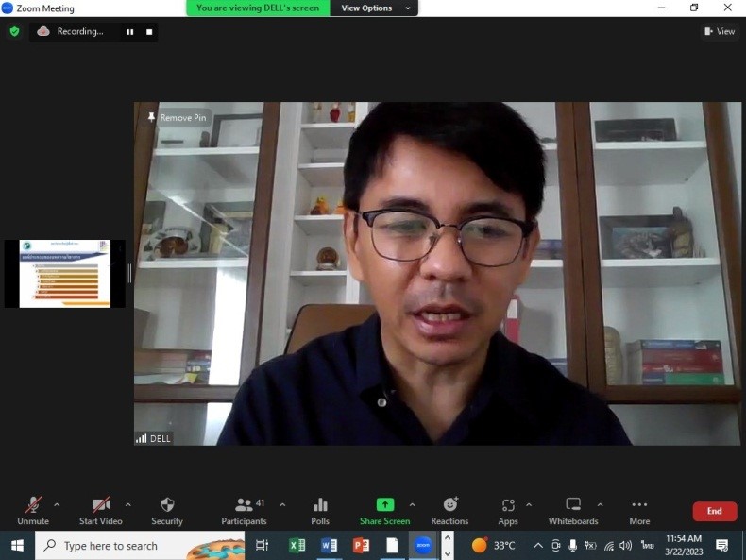Click Remove Pin on the video
746x560 pixels.
pyautogui.click(x=177, y=118)
